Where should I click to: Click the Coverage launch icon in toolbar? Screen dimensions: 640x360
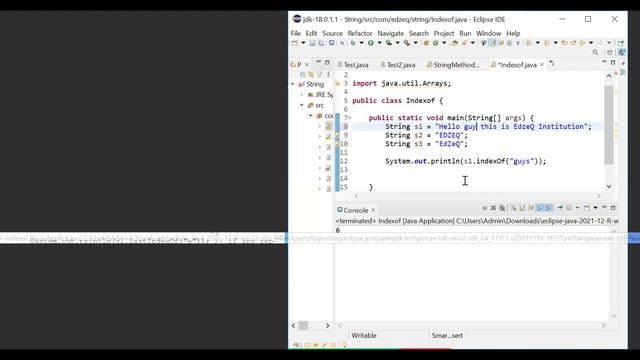point(389,43)
